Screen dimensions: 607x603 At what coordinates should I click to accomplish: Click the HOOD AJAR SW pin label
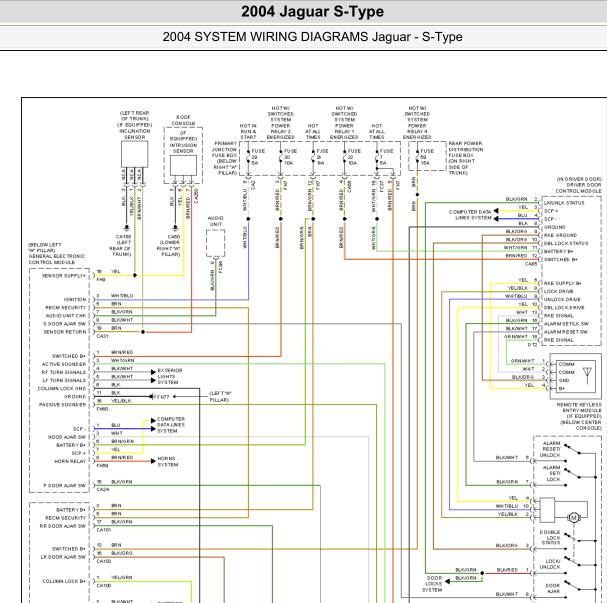(x=67, y=437)
